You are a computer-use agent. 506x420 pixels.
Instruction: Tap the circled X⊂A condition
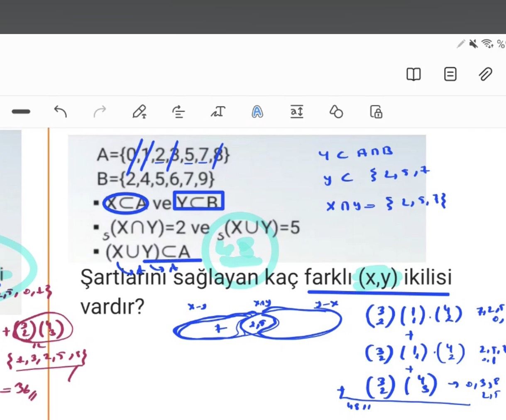click(x=126, y=203)
